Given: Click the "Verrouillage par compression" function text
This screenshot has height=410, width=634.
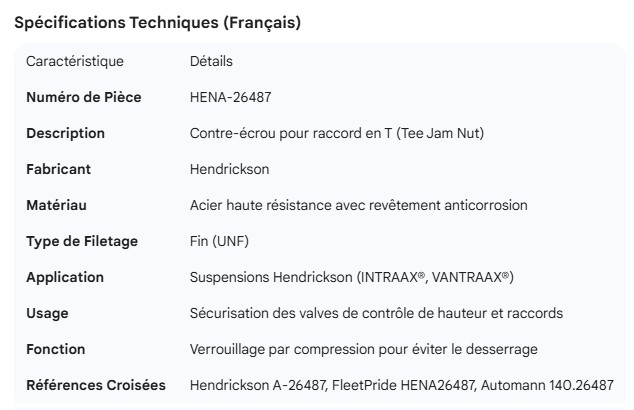Looking at the screenshot, I should pos(282,349).
